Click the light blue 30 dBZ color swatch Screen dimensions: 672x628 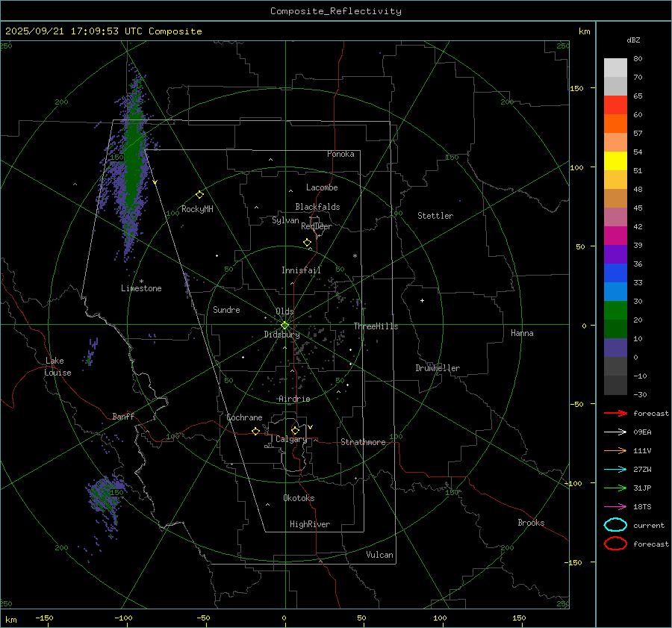click(x=615, y=291)
